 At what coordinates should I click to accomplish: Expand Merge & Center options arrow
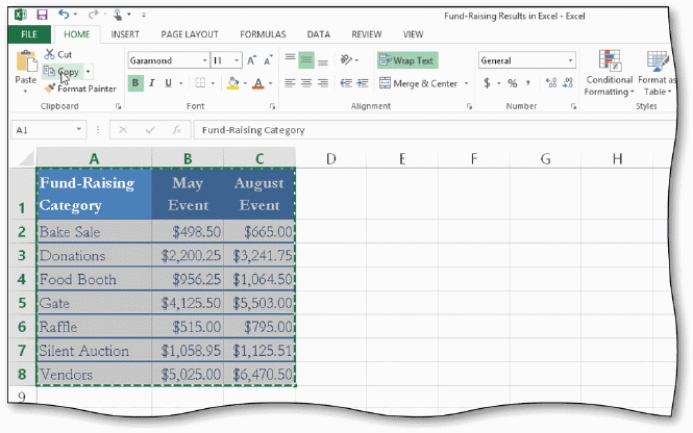(466, 83)
